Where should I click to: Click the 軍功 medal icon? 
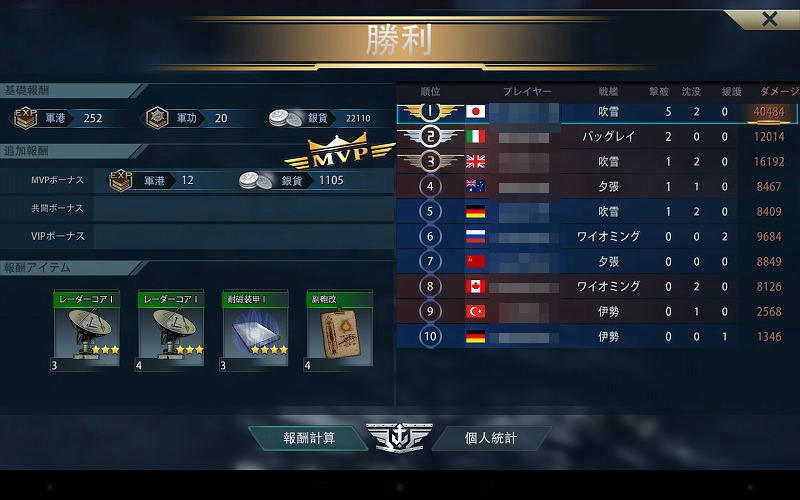coord(157,118)
